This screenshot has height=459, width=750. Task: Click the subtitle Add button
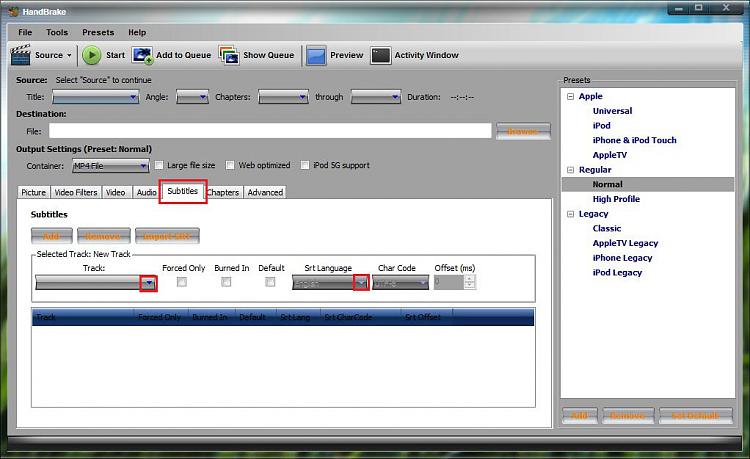[x=52, y=236]
